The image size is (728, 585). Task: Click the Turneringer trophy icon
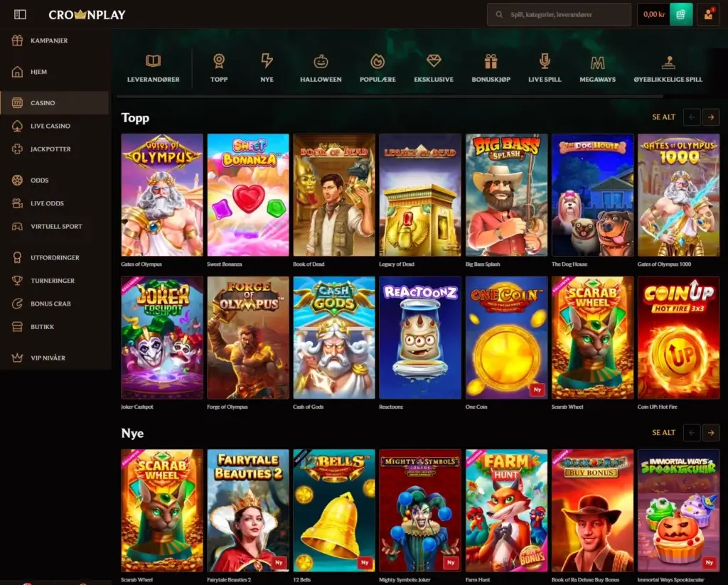[17, 281]
